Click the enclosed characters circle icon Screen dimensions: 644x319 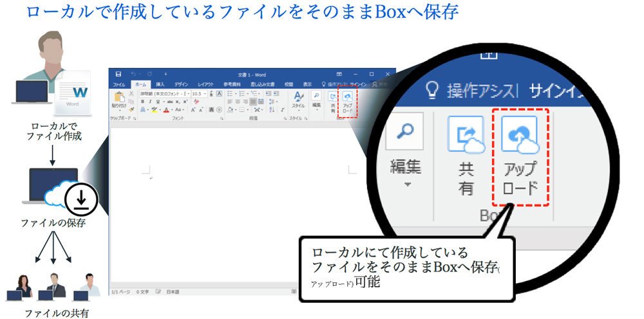[x=220, y=110]
